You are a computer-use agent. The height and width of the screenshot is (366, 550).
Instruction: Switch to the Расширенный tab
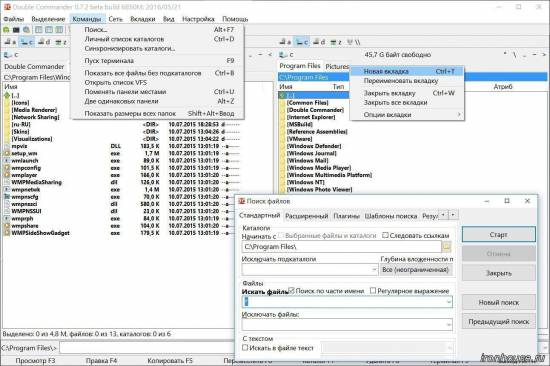[307, 216]
